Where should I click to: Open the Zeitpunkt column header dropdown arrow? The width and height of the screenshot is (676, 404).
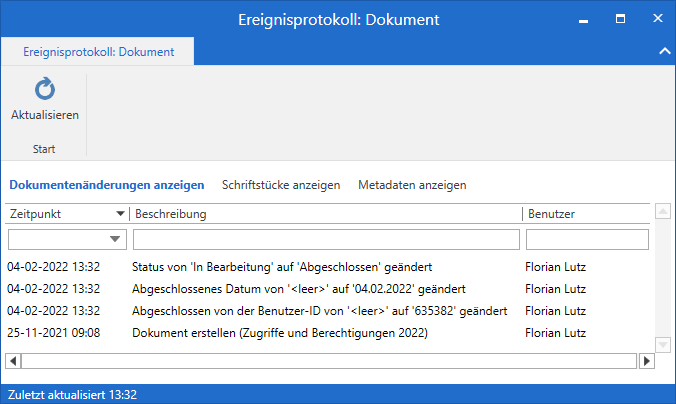click(121, 214)
